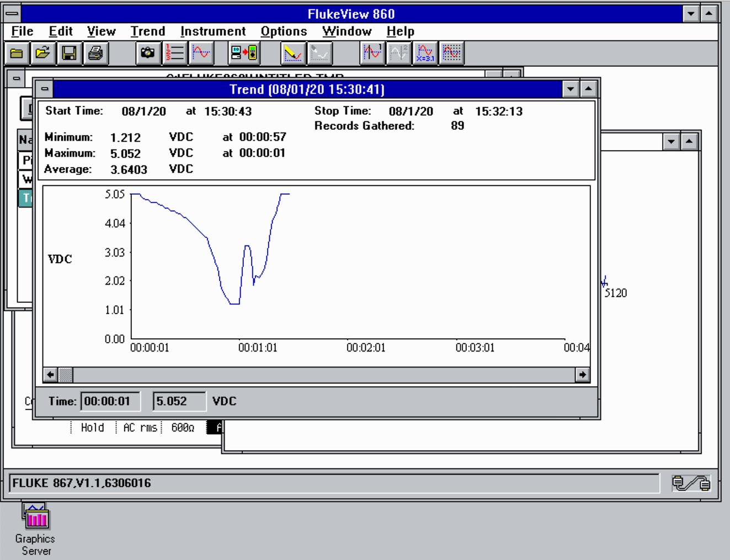The height and width of the screenshot is (560, 730).
Task: Click the waveform cursor 1 icon
Action: pyautogui.click(x=372, y=54)
